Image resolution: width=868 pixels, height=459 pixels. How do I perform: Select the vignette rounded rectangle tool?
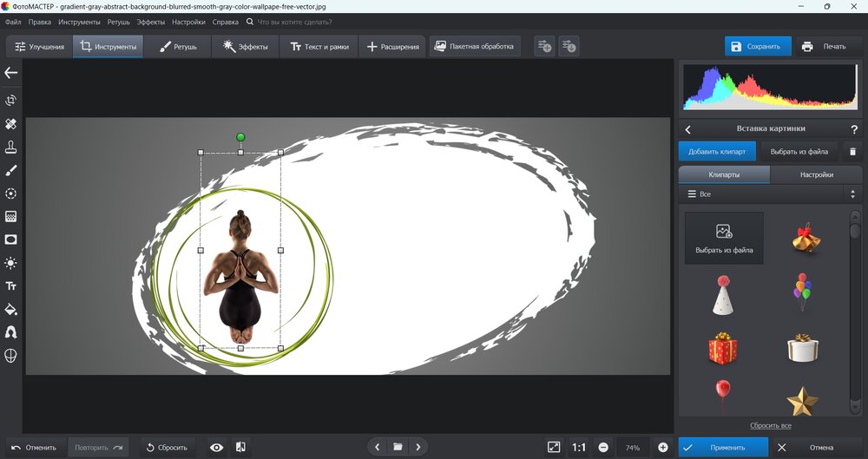[x=11, y=239]
